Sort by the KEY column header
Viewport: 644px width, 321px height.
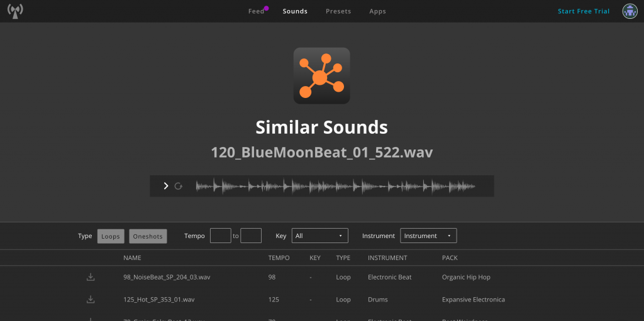point(315,258)
